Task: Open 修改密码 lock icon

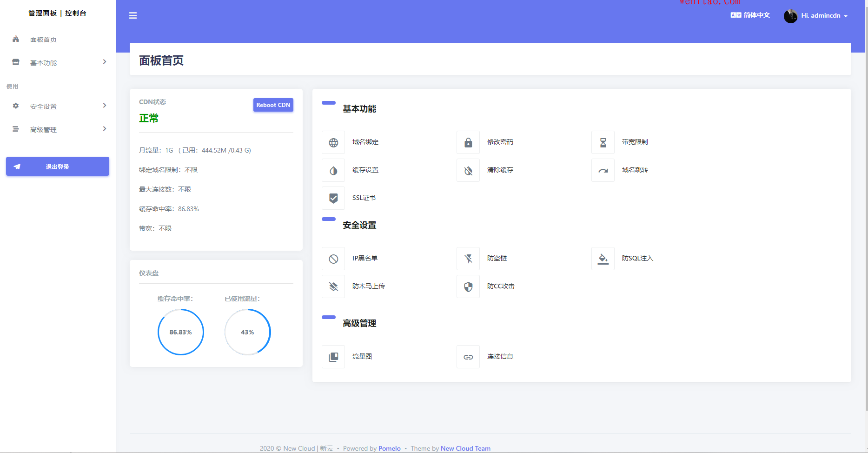Action: click(468, 142)
